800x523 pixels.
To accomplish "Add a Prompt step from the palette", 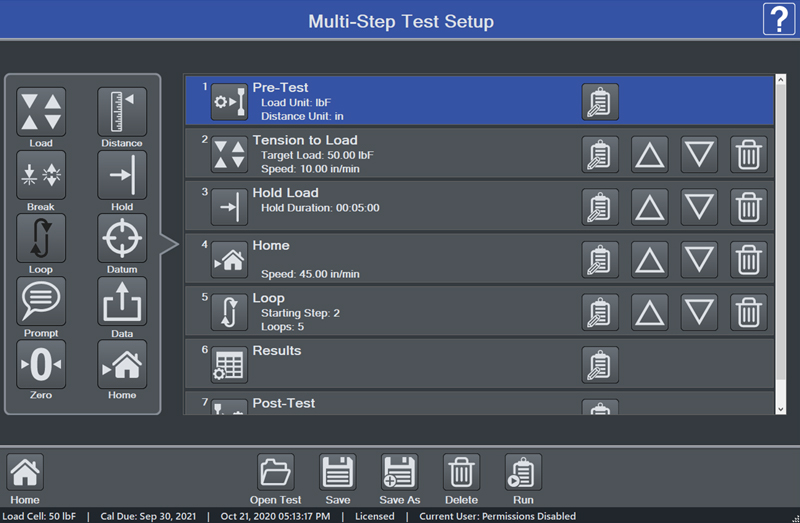I will 41,301.
